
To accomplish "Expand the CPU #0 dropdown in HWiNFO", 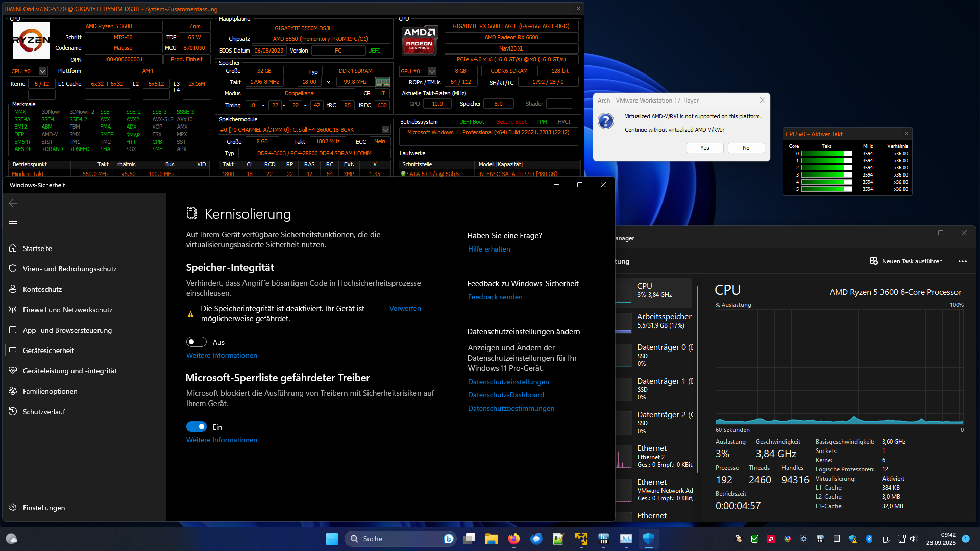I will (x=43, y=71).
